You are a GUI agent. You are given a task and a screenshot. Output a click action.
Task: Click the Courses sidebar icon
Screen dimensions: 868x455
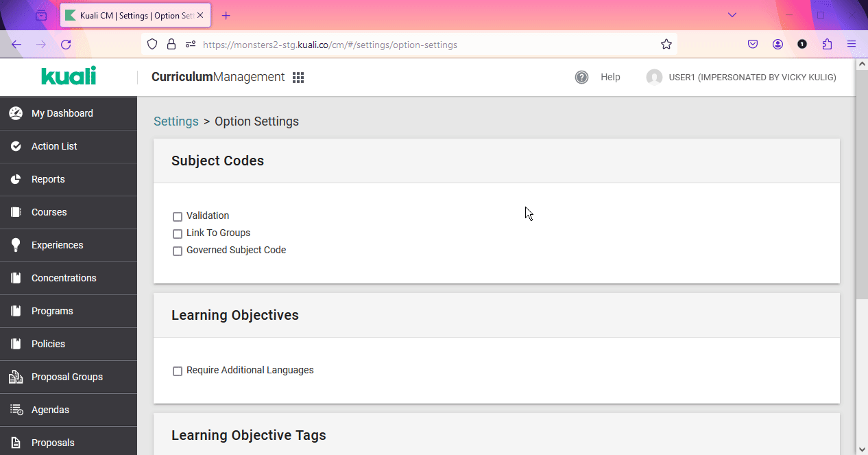click(x=15, y=212)
